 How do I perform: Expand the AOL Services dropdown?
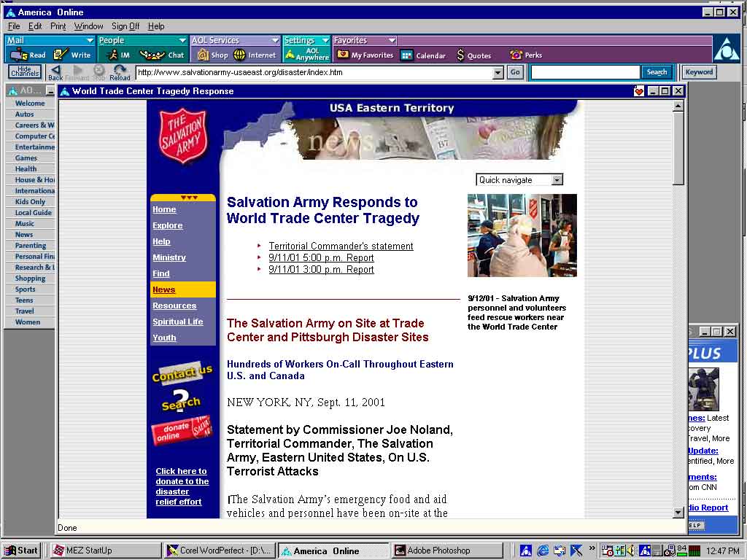[x=274, y=41]
